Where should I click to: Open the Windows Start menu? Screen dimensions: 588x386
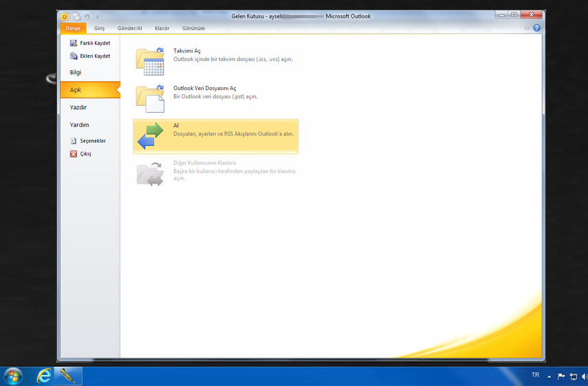(x=13, y=376)
